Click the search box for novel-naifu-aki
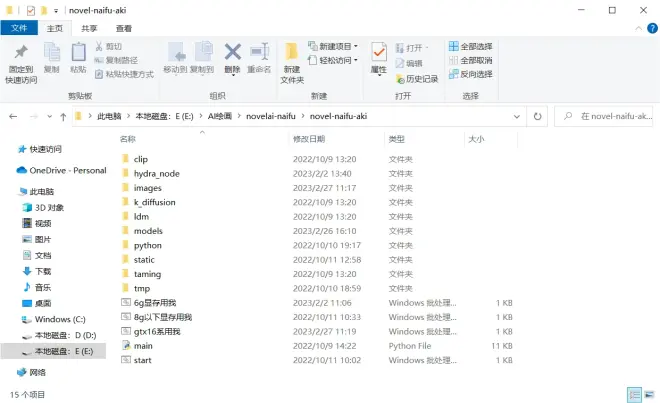The width and height of the screenshot is (660, 403). [618, 116]
